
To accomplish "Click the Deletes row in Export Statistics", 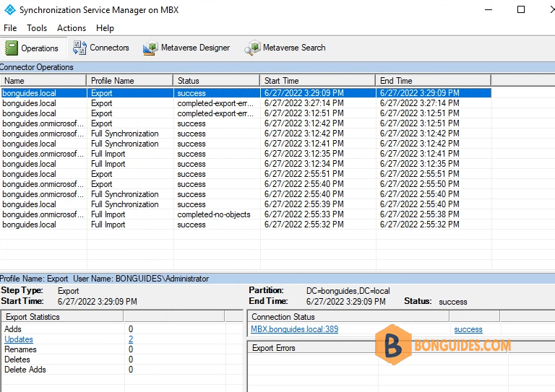I will pos(121,360).
